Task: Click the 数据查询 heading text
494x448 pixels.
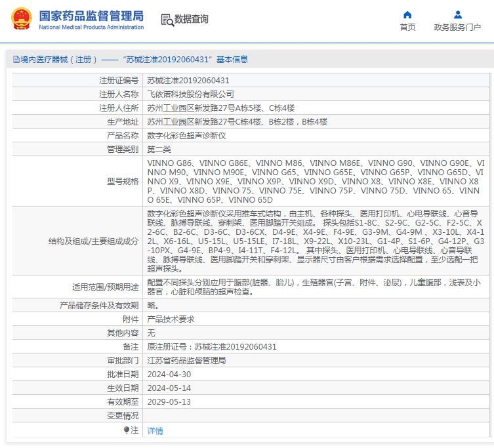Action: [x=191, y=19]
